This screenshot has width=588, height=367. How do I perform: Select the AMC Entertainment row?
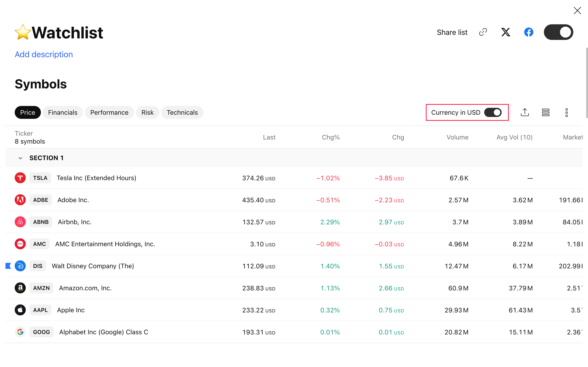[105, 244]
